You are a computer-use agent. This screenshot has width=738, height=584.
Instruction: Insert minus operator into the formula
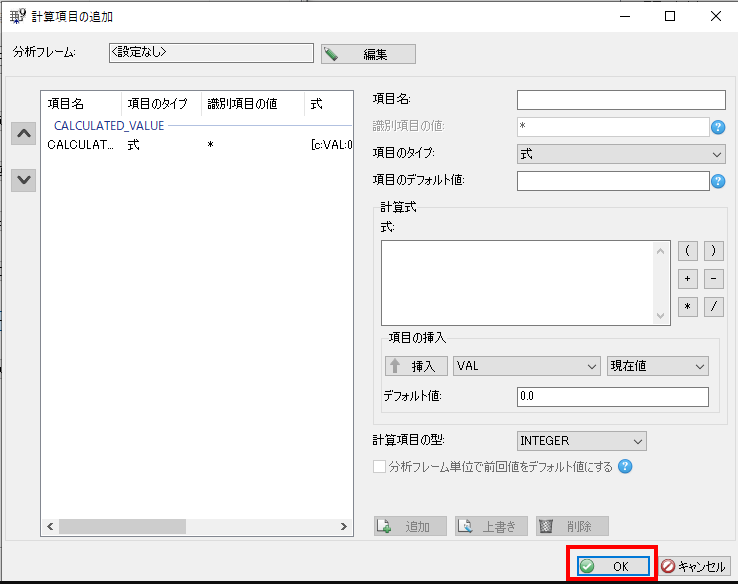click(x=714, y=279)
